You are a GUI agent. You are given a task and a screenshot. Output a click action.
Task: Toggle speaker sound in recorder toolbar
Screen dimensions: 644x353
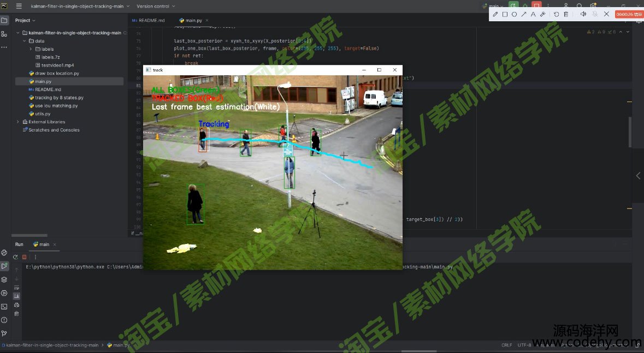click(x=583, y=14)
